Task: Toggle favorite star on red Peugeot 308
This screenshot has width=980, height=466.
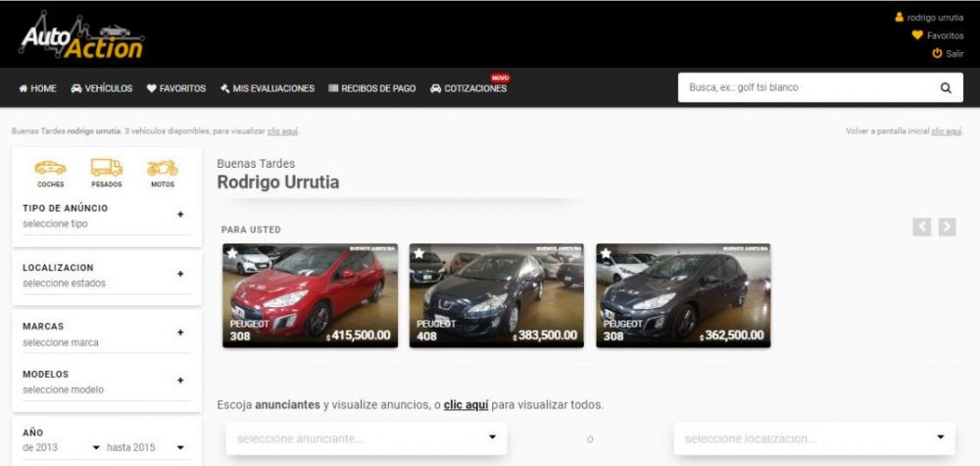Action: point(232,253)
